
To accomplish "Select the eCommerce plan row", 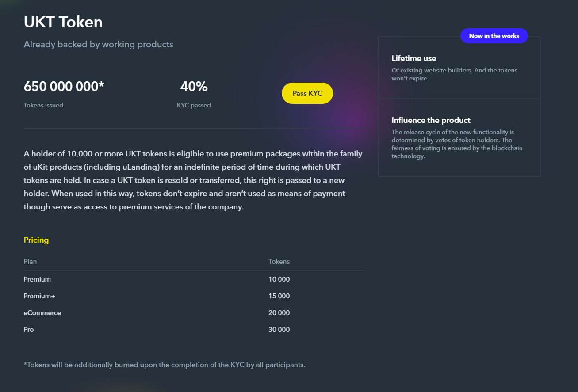I will (194, 313).
